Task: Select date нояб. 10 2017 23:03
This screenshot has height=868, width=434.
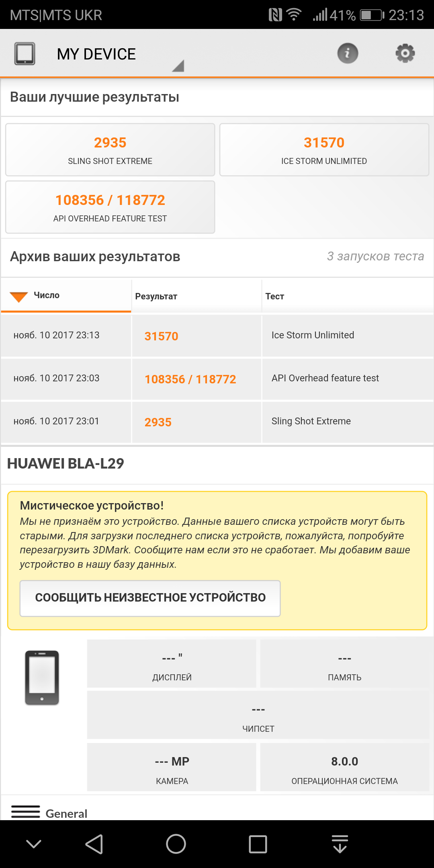Action: pos(56,378)
